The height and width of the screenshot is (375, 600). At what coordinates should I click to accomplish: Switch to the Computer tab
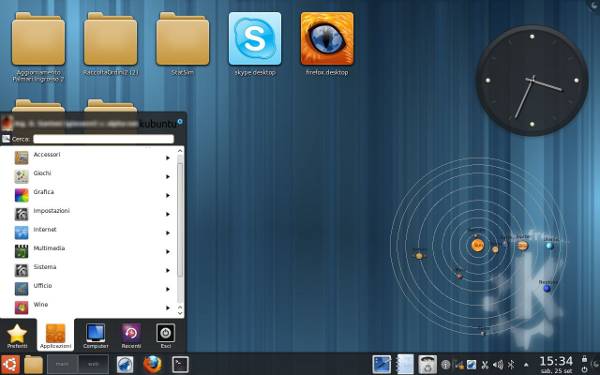pos(95,336)
